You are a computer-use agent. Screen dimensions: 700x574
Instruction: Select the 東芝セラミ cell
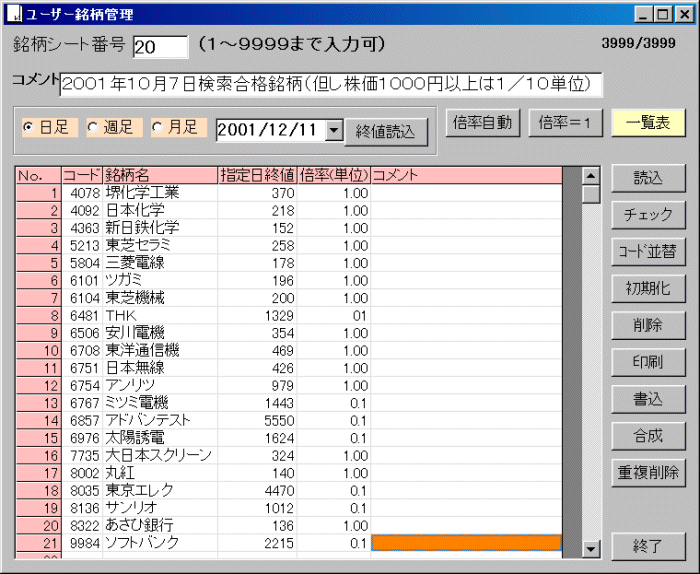(160, 245)
